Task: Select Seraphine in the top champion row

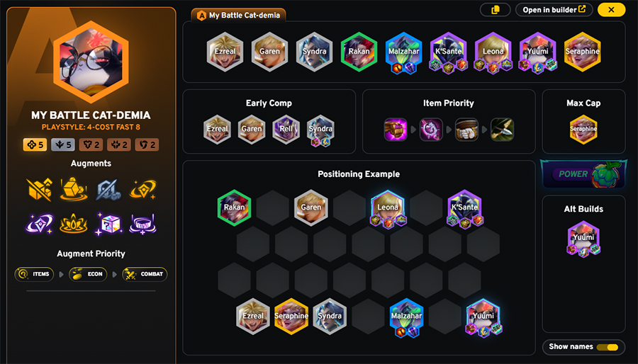Action: click(582, 52)
